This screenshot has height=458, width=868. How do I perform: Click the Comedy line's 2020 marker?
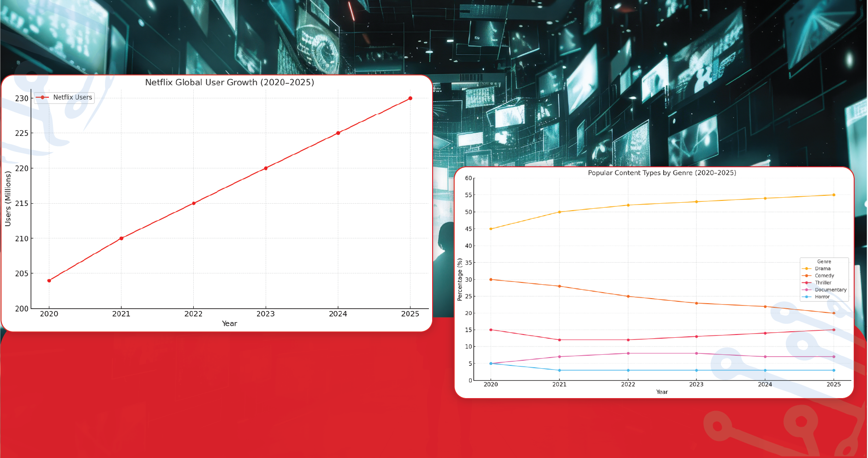click(x=490, y=279)
